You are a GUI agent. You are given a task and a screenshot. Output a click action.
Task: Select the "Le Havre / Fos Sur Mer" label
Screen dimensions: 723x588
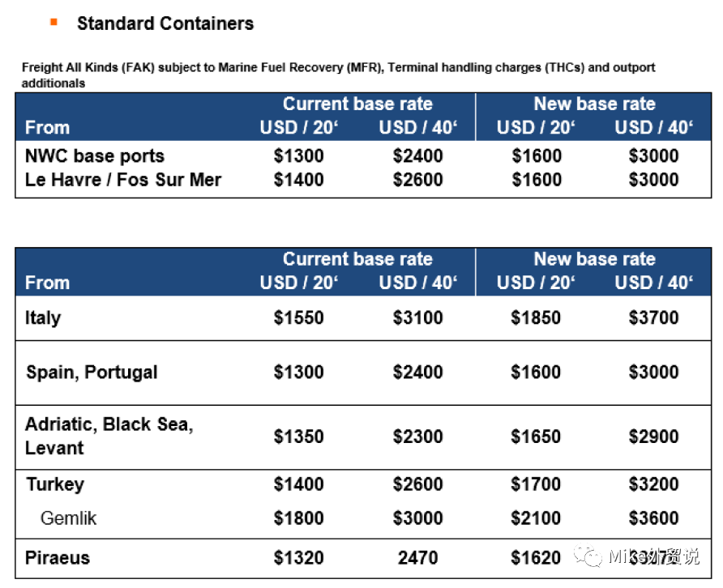click(123, 179)
